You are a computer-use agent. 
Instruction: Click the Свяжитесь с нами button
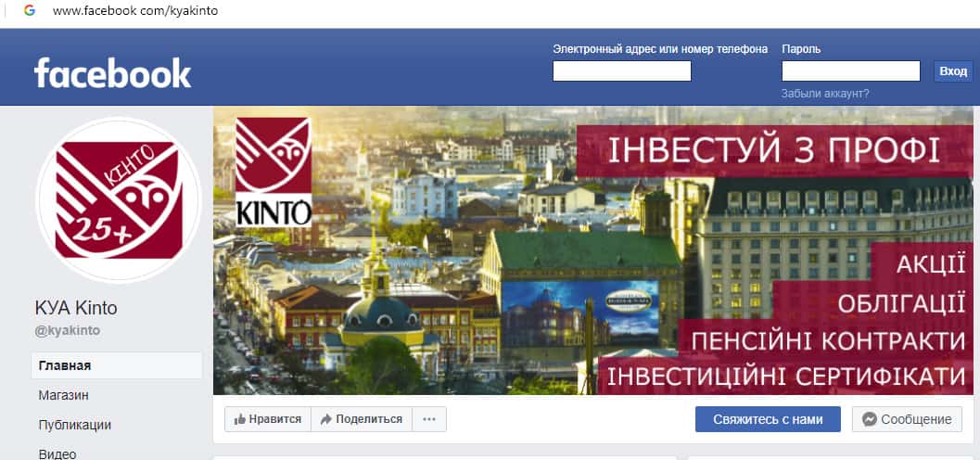[768, 419]
